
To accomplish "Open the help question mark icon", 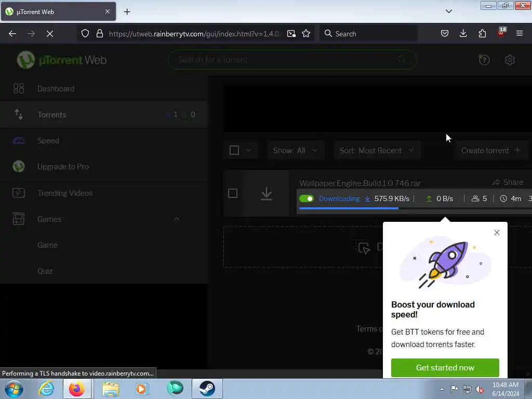I will pos(484,60).
